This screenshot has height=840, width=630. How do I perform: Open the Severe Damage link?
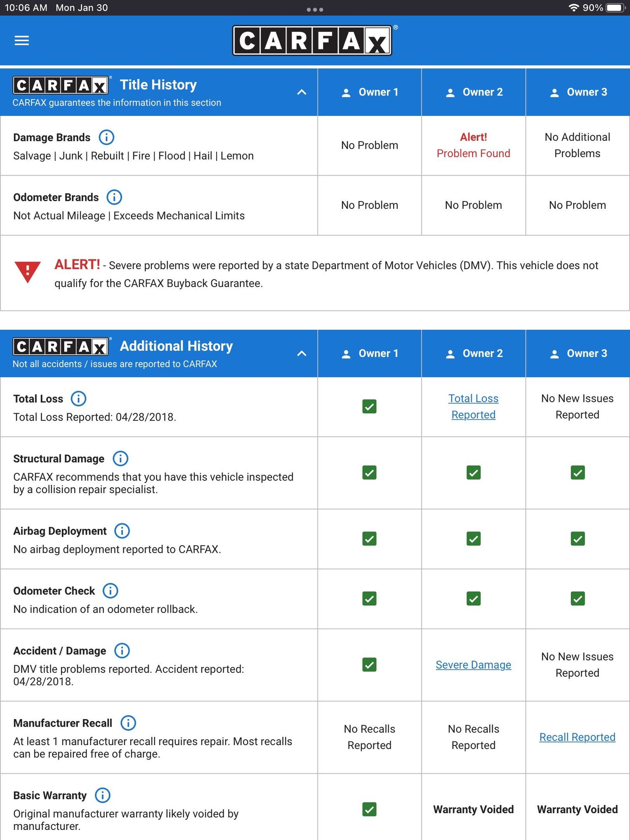(x=473, y=664)
